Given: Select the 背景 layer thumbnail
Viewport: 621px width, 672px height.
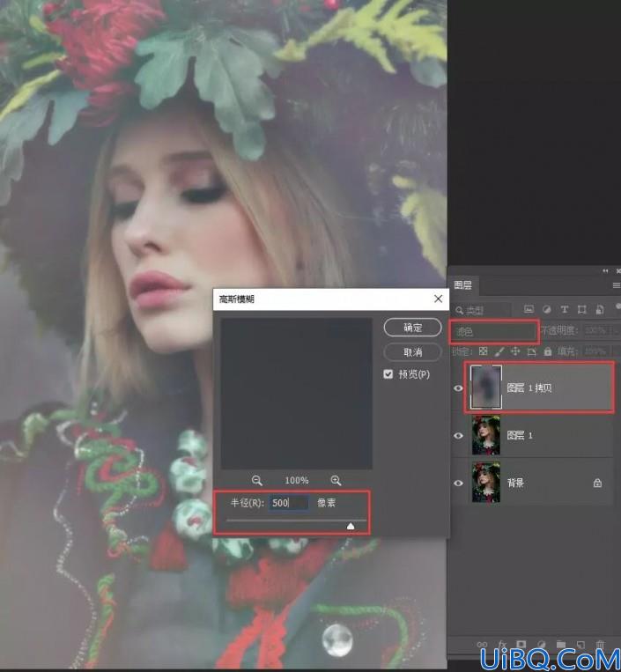Looking at the screenshot, I should [x=486, y=482].
